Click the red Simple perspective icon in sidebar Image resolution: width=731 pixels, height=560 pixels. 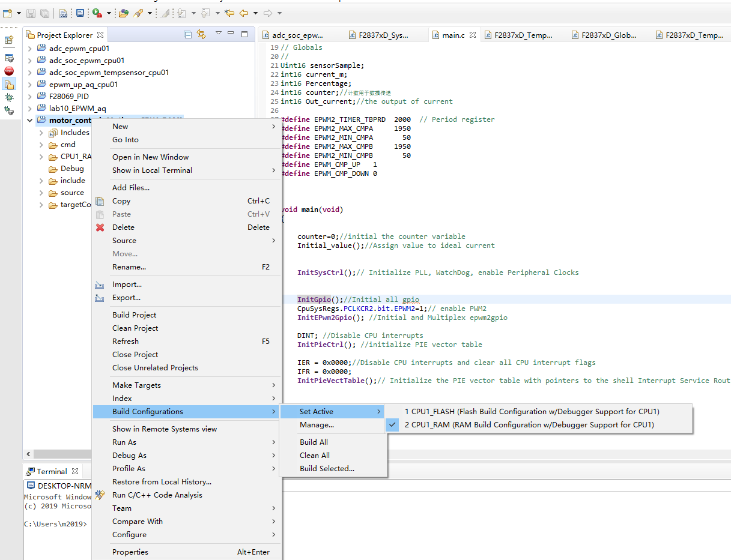click(x=9, y=70)
